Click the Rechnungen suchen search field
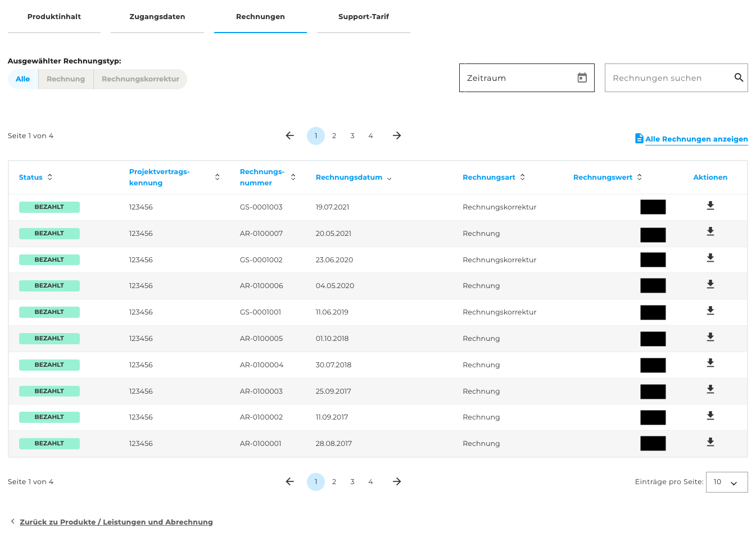 669,78
